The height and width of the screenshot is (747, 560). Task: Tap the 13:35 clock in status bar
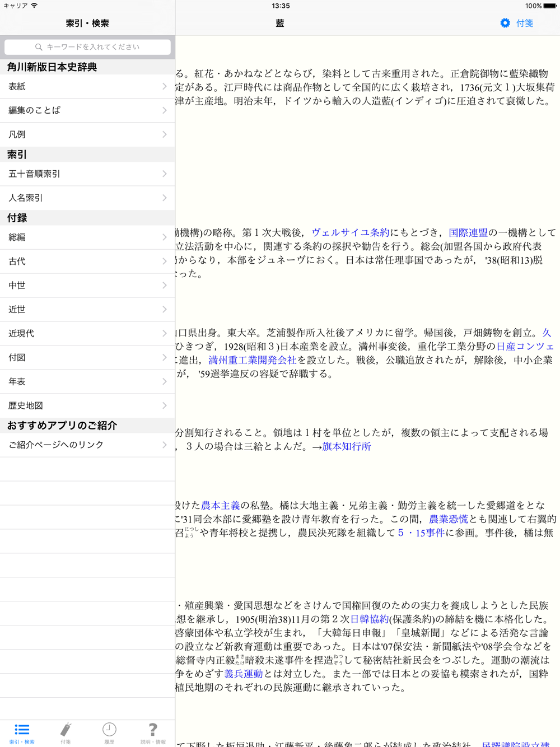[281, 6]
